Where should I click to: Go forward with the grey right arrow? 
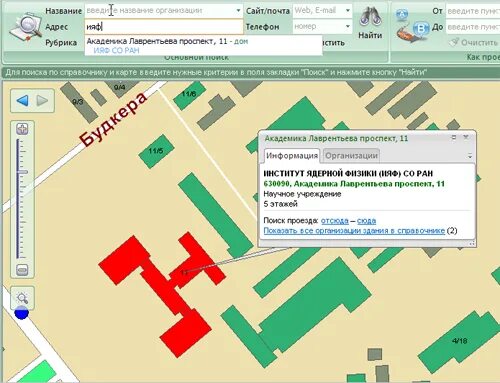tap(42, 100)
